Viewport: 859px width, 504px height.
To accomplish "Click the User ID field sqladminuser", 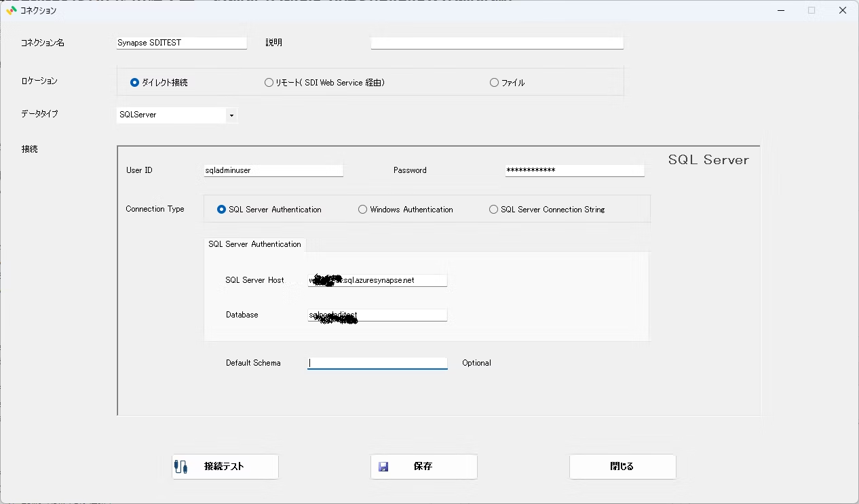I will (273, 170).
